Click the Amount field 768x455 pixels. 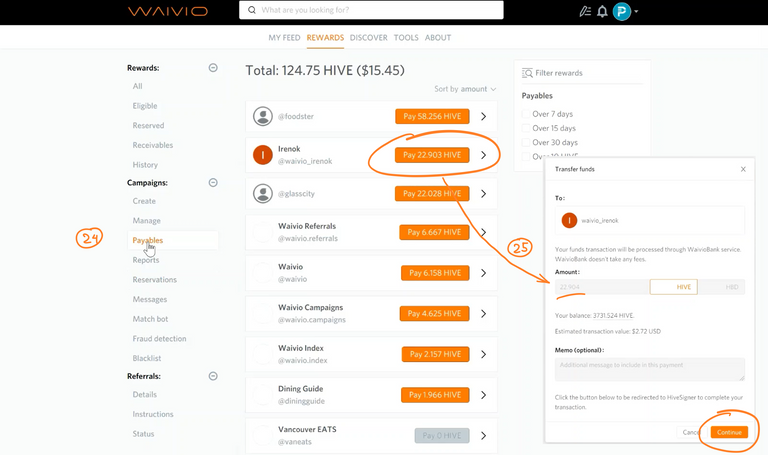point(602,287)
